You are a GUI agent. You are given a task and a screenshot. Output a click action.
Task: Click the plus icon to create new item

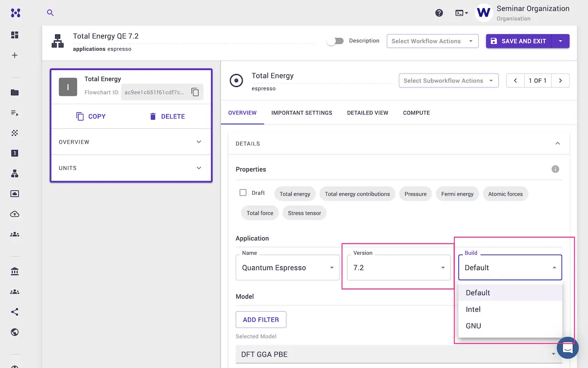(x=15, y=55)
